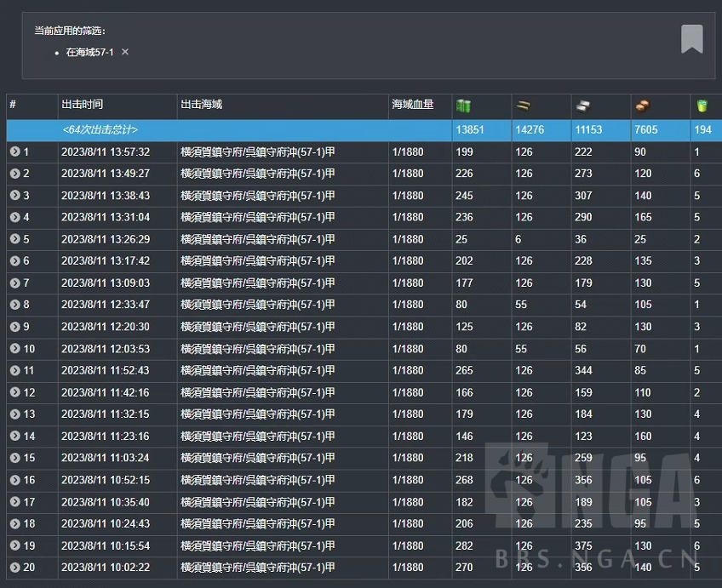Sort by the 出击海域 column header
The image size is (722, 588).
202,105
